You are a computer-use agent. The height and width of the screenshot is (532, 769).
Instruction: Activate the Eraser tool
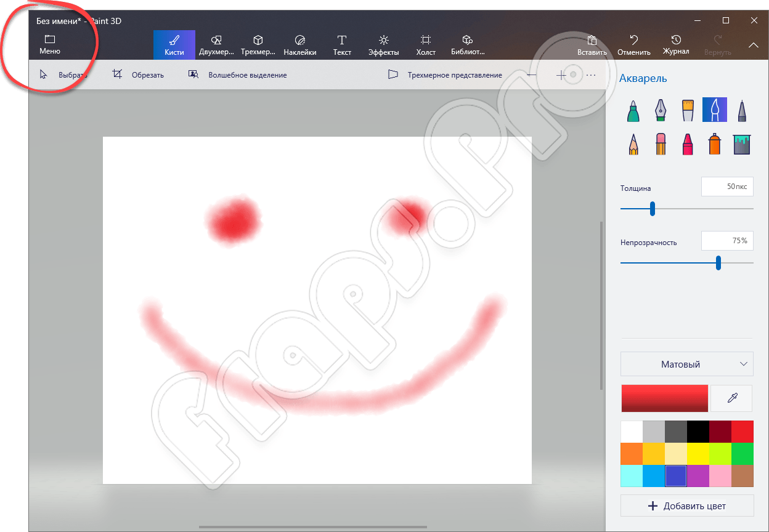tap(660, 145)
